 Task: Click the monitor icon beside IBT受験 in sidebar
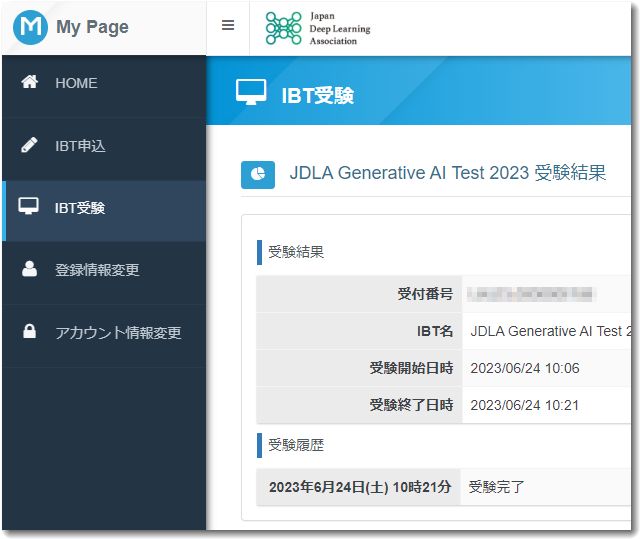point(29,206)
